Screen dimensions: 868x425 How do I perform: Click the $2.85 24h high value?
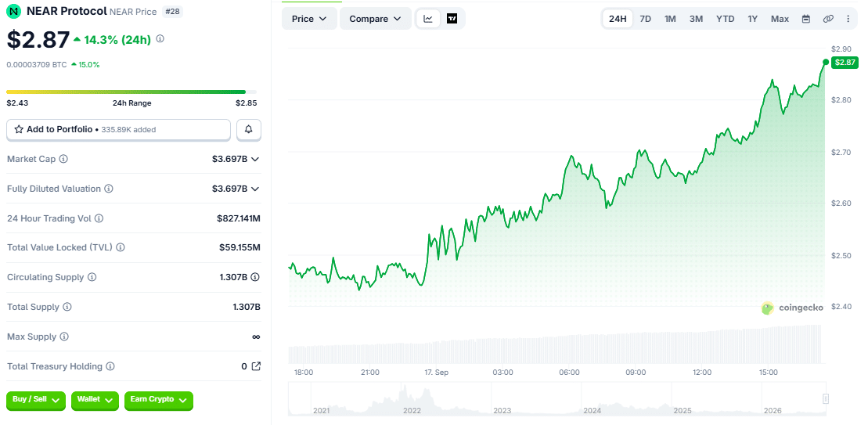pos(246,103)
